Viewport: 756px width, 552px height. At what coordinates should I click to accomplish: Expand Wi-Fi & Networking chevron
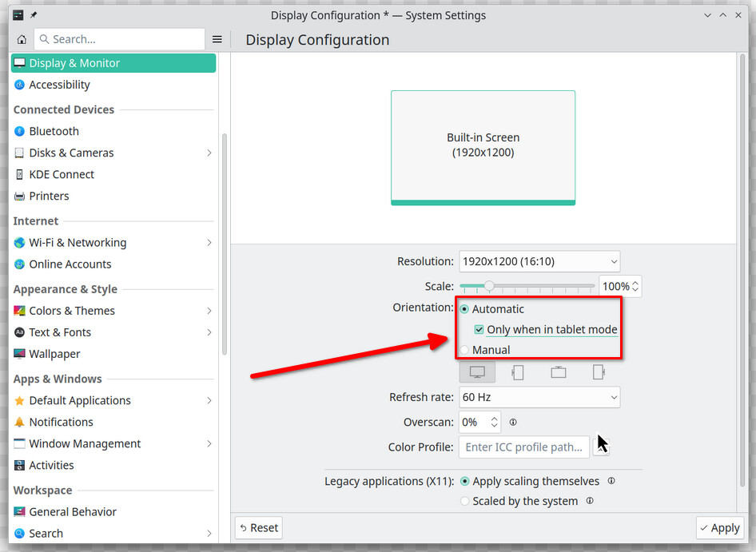tap(209, 243)
